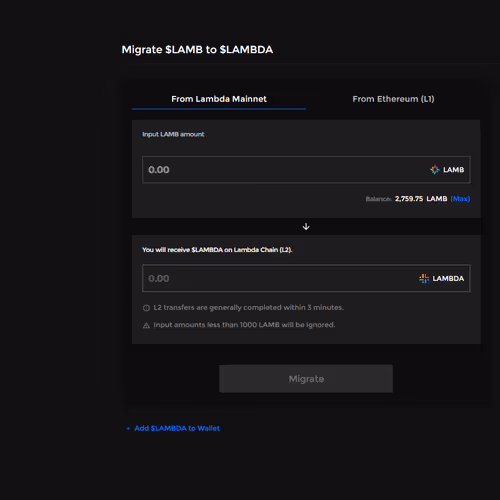The image size is (500, 500).
Task: Click the Migrate button
Action: pos(306,379)
